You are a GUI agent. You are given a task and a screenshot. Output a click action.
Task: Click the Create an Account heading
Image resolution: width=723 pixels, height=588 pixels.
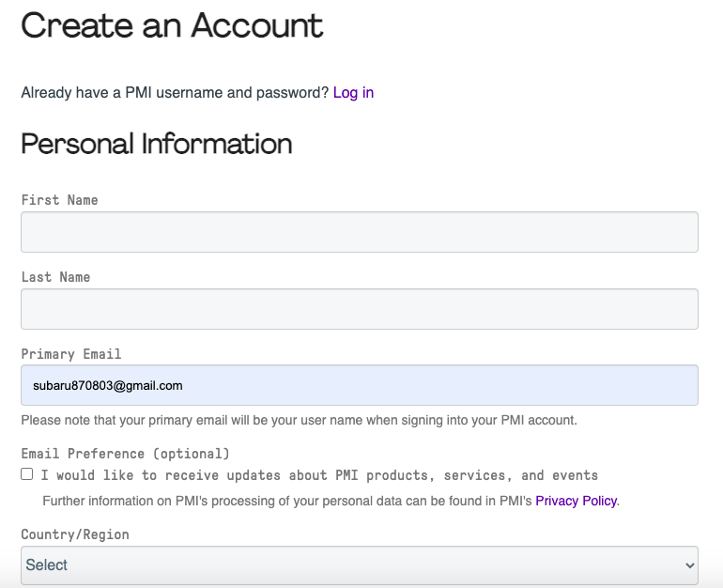tap(172, 25)
